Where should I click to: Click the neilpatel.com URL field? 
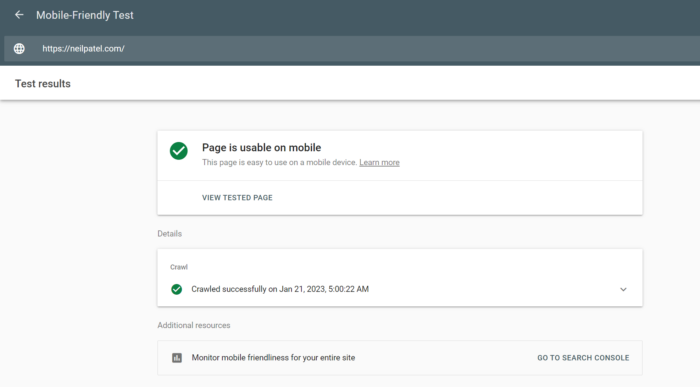pyautogui.click(x=352, y=49)
